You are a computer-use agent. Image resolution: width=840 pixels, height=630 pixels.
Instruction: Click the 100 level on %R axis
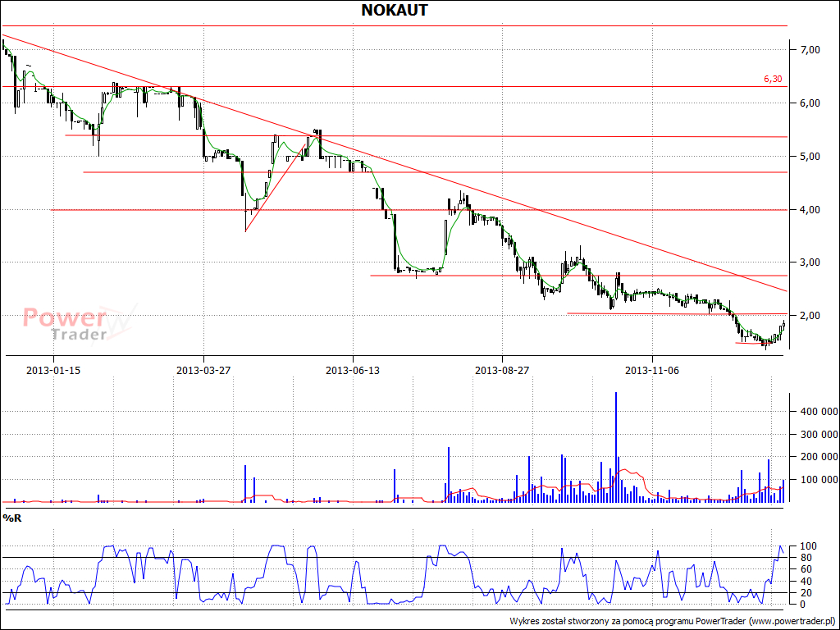808,546
